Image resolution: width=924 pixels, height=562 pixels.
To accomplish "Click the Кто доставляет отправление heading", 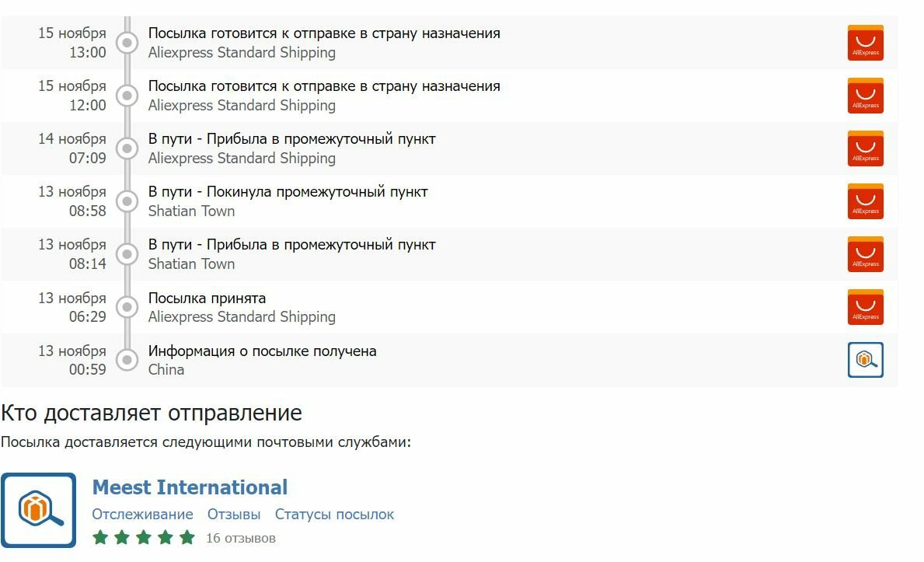I will tap(152, 413).
